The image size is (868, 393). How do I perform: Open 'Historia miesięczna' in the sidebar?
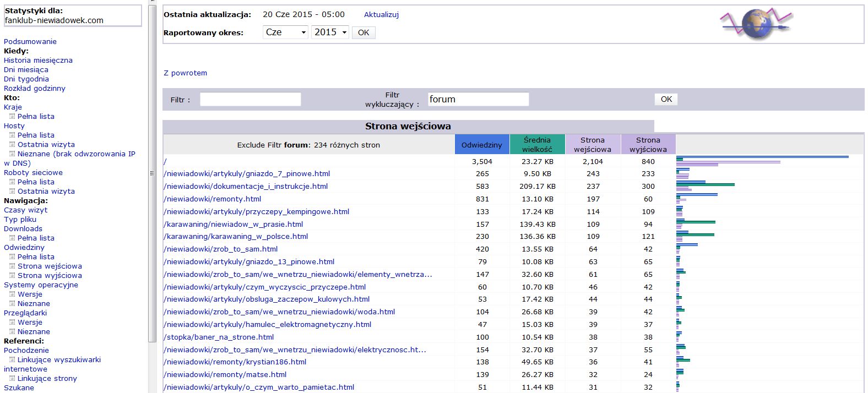tap(38, 61)
